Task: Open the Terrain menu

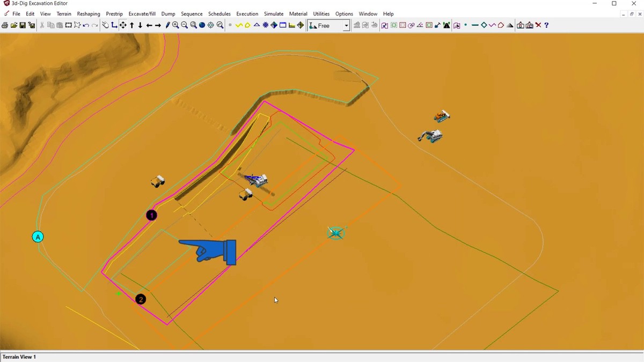Action: (64, 14)
